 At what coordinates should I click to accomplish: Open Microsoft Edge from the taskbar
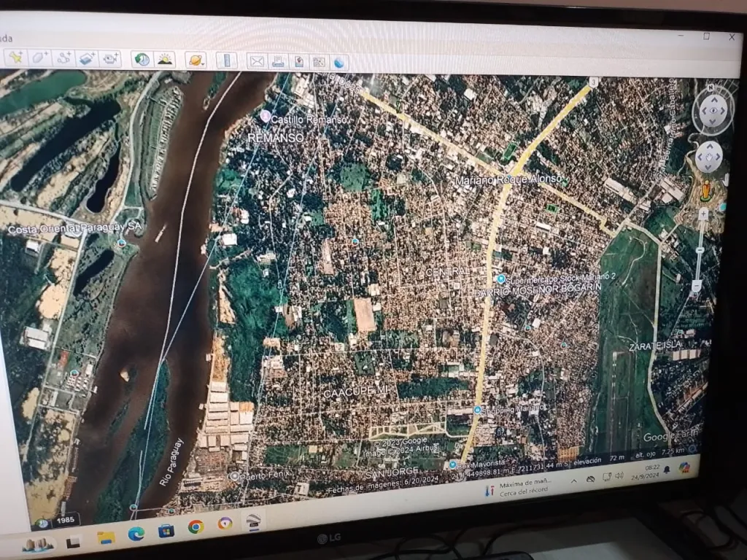pos(136,534)
